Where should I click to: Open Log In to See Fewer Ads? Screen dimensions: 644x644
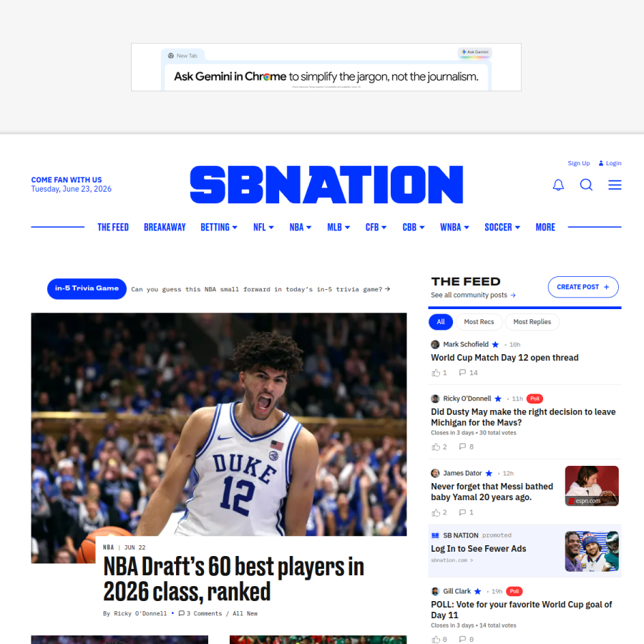(479, 549)
